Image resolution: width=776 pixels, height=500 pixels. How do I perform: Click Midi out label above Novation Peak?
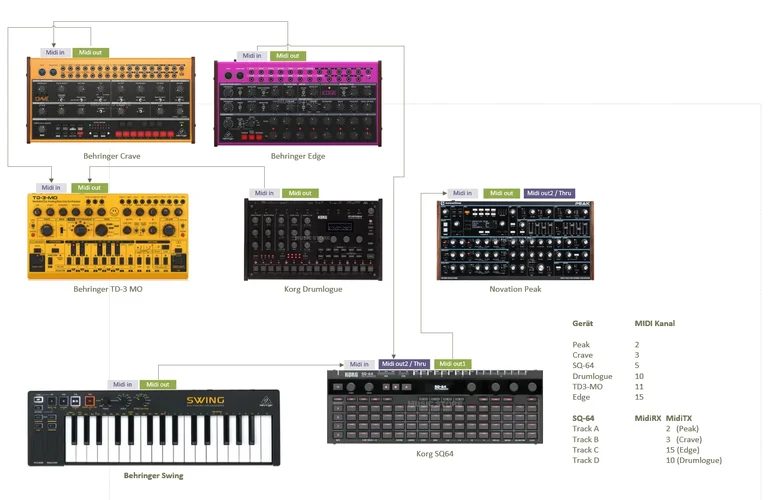[502, 193]
